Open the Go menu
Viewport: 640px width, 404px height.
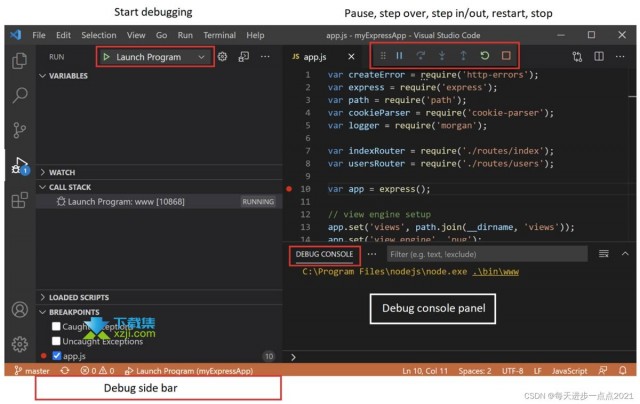point(161,35)
